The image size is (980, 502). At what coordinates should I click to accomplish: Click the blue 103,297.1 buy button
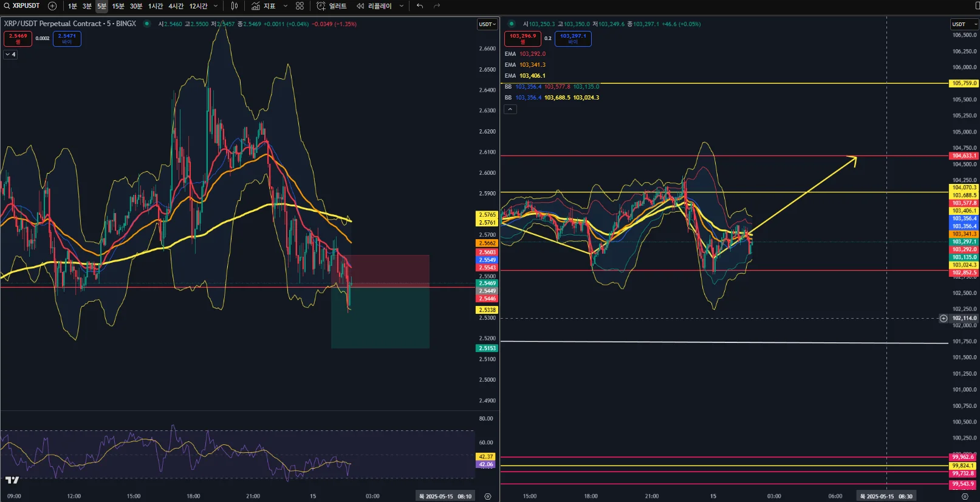click(572, 38)
